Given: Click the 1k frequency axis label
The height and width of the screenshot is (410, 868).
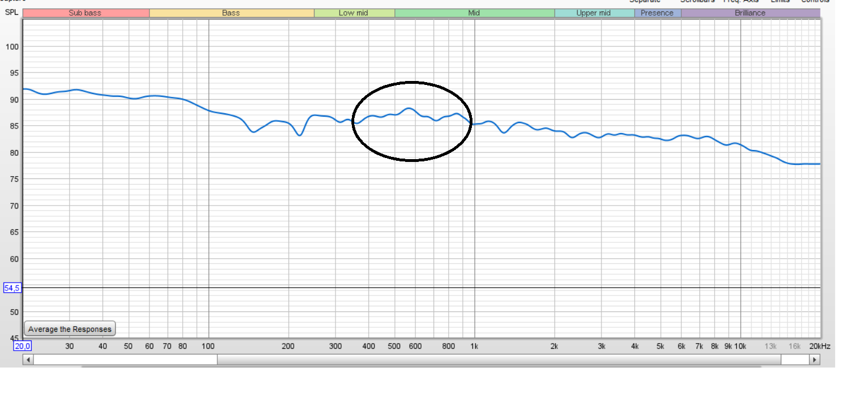Looking at the screenshot, I should click(475, 346).
